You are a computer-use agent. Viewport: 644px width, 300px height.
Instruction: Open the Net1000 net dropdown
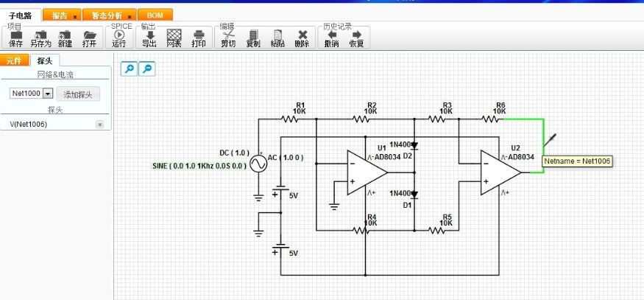click(48, 94)
